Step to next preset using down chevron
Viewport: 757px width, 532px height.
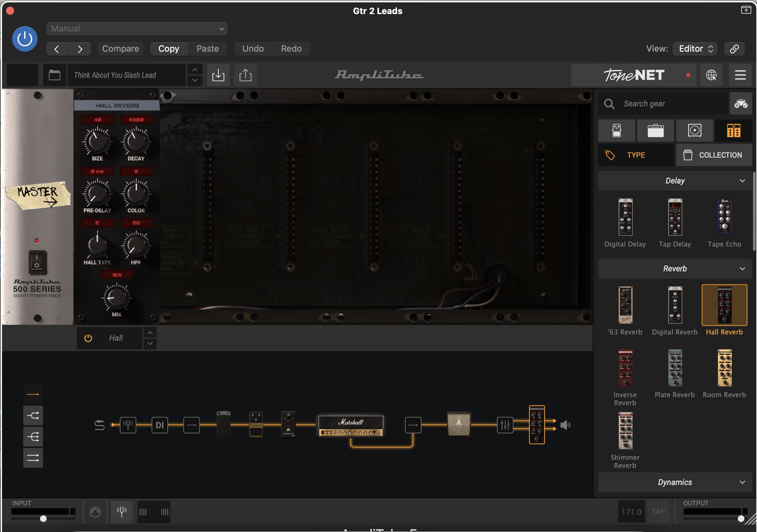pos(195,81)
